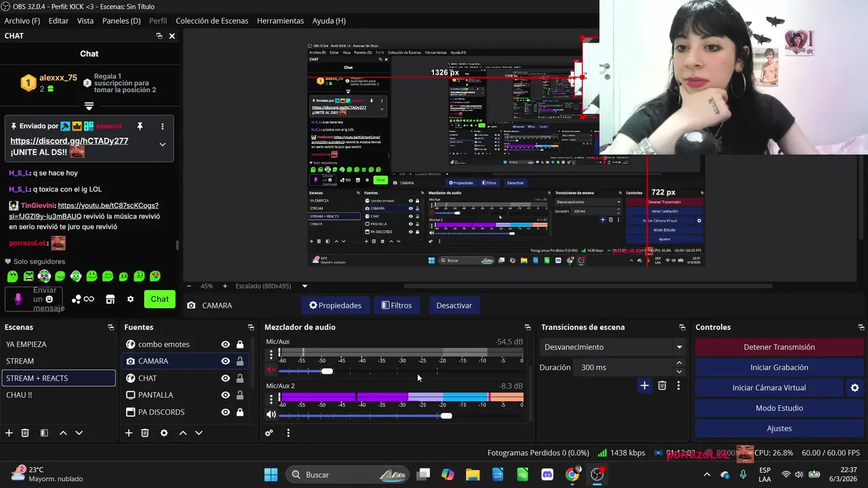Open chat shop store icon

(x=110, y=299)
